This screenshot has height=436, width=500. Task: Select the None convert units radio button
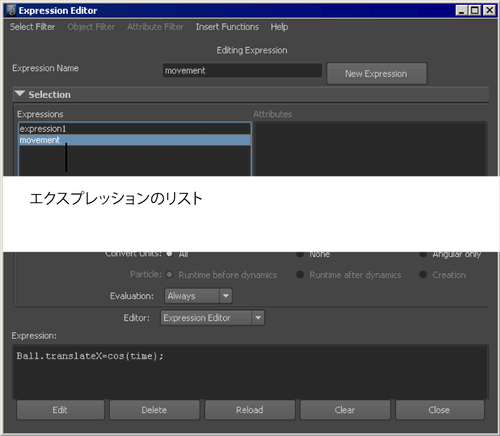click(x=300, y=254)
